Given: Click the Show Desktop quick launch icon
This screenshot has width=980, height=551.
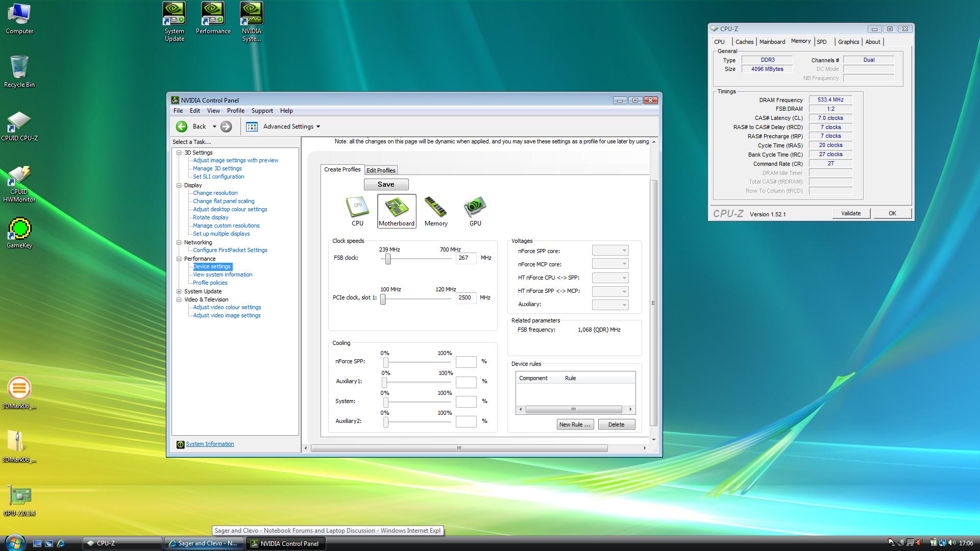Looking at the screenshot, I should pyautogui.click(x=37, y=543).
